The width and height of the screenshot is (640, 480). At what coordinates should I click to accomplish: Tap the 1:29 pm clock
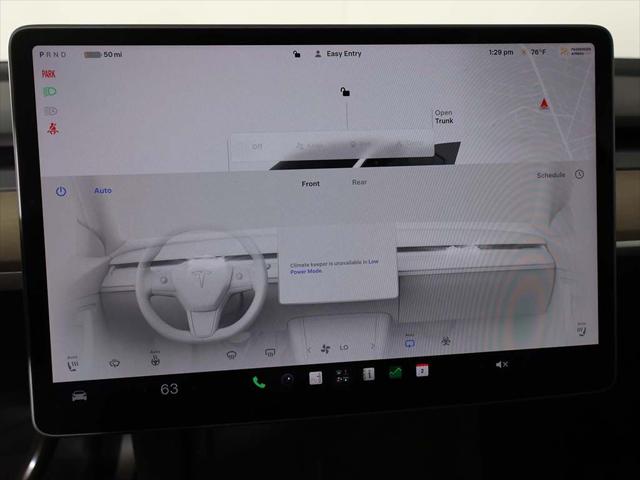pos(501,52)
